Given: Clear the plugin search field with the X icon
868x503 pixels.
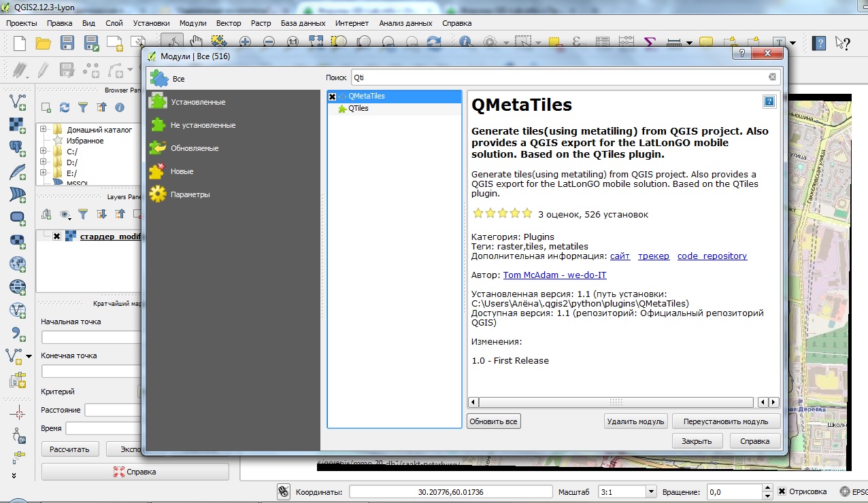Looking at the screenshot, I should click(773, 77).
